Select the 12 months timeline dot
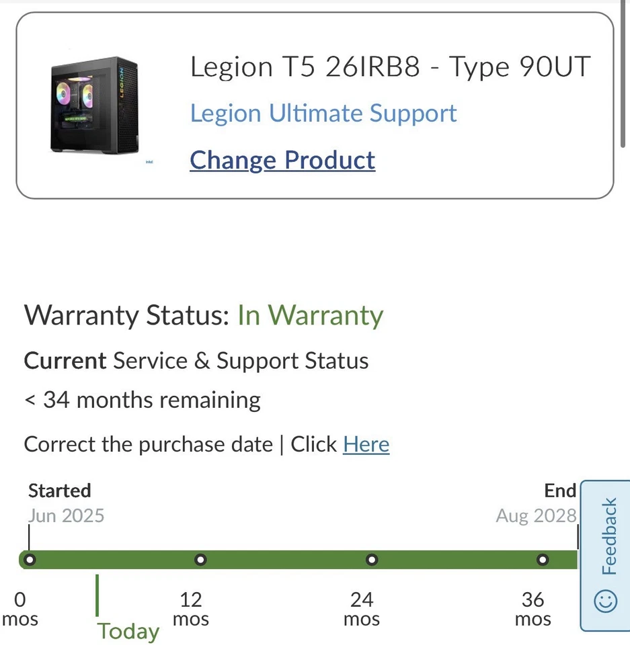 tap(200, 559)
